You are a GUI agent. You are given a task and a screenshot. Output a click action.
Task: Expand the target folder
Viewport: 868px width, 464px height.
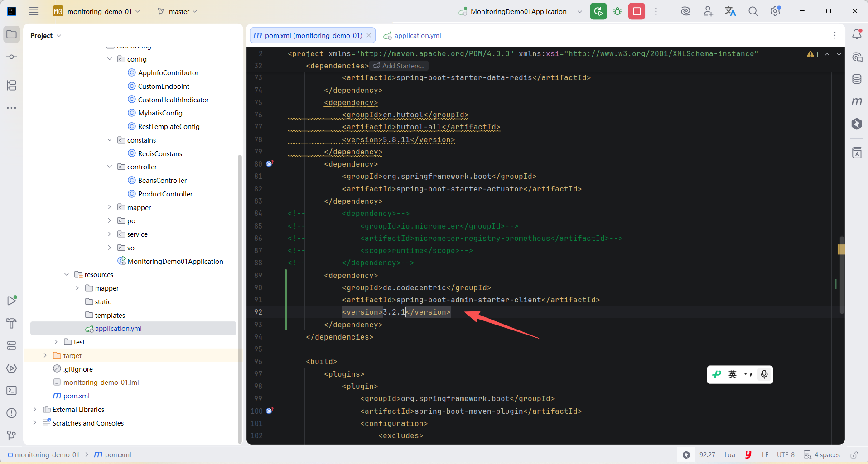coord(45,355)
